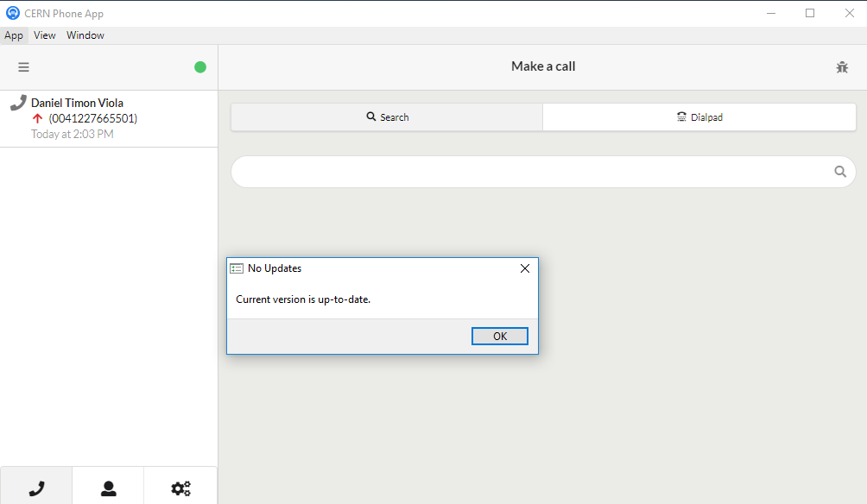Click the bug report icon
Viewport: 867px width, 504px height.
tap(842, 67)
